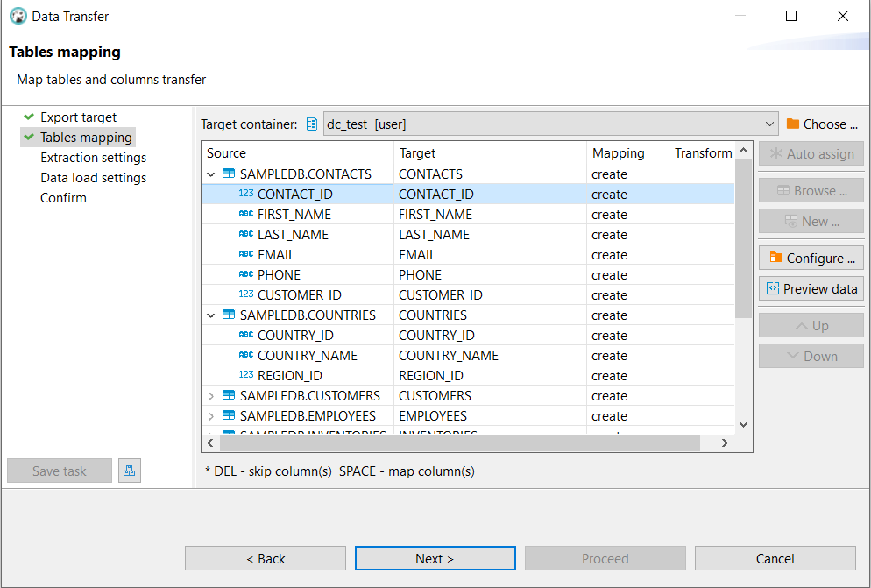Viewport: 871px width, 588px height.
Task: Click the create mapping cell for SAMPLEDB.CUSTOMERS
Action: tap(627, 396)
